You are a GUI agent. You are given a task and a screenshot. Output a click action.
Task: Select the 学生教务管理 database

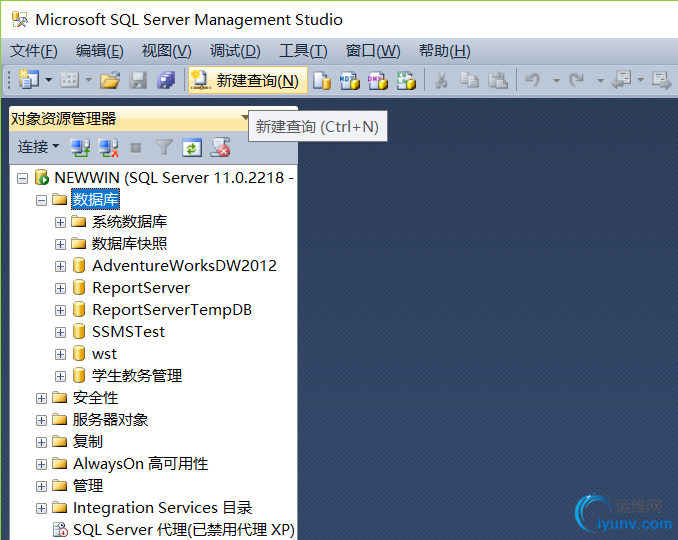[137, 376]
